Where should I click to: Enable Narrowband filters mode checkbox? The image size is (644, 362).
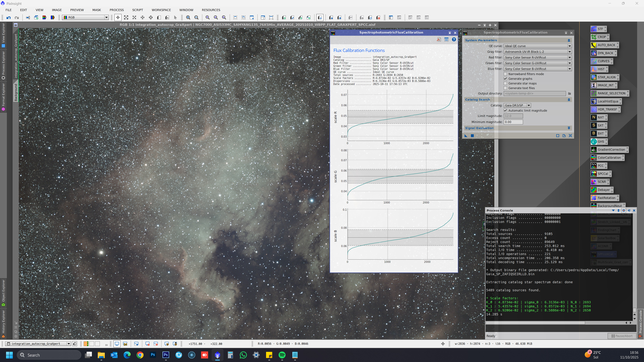pos(505,74)
